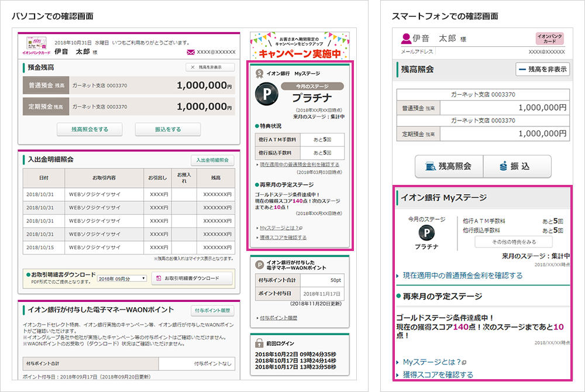Click the Aeon Bank card image
This screenshot has width=585, height=392.
(x=36, y=43)
